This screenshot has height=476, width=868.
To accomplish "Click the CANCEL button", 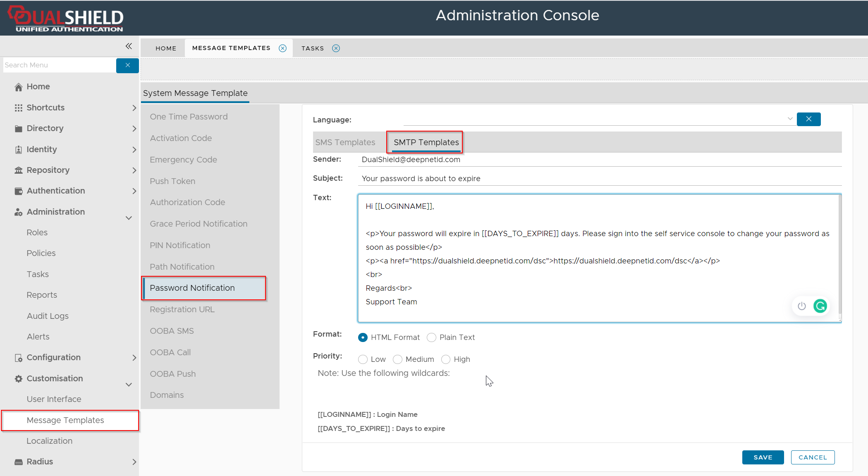I will tap(812, 457).
